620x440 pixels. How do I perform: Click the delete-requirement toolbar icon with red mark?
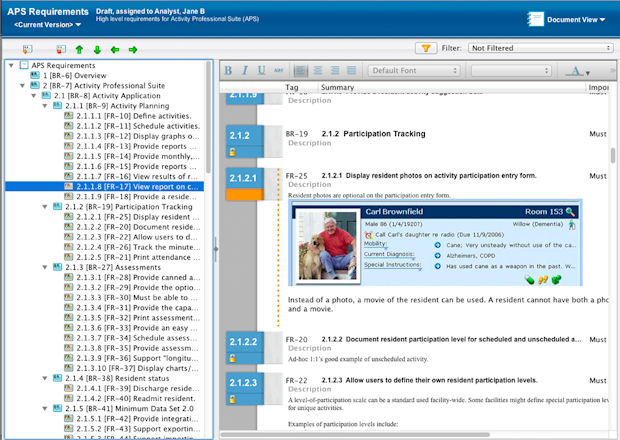tap(61, 49)
